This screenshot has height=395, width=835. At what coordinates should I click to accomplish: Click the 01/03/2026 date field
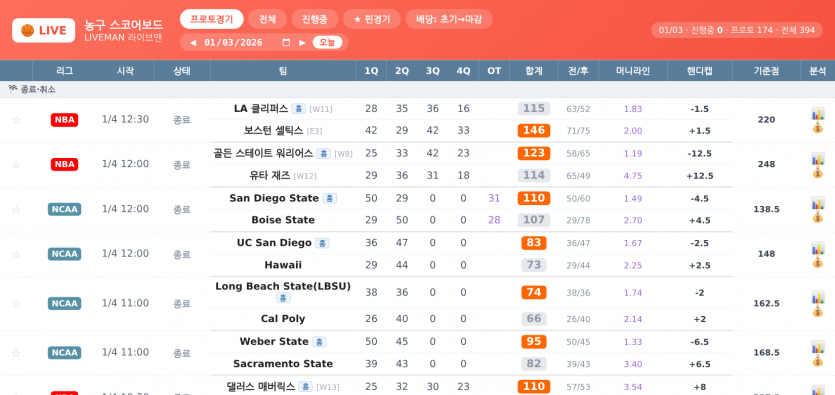[247, 43]
